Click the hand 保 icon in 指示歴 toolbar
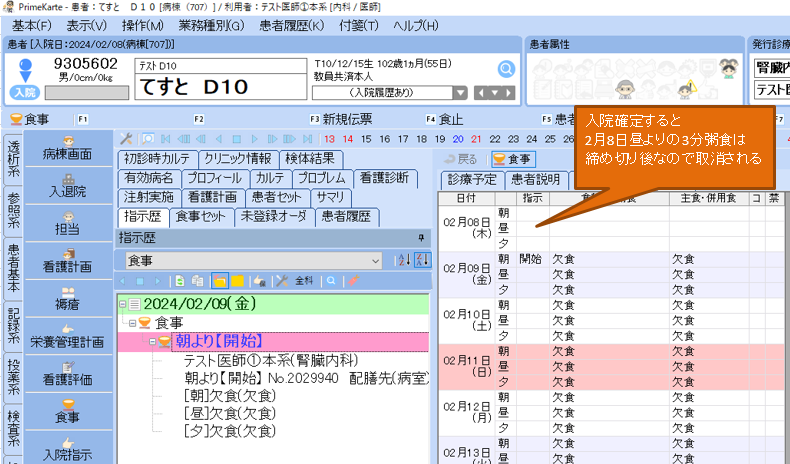Image resolution: width=790 pixels, height=464 pixels. 259,281
